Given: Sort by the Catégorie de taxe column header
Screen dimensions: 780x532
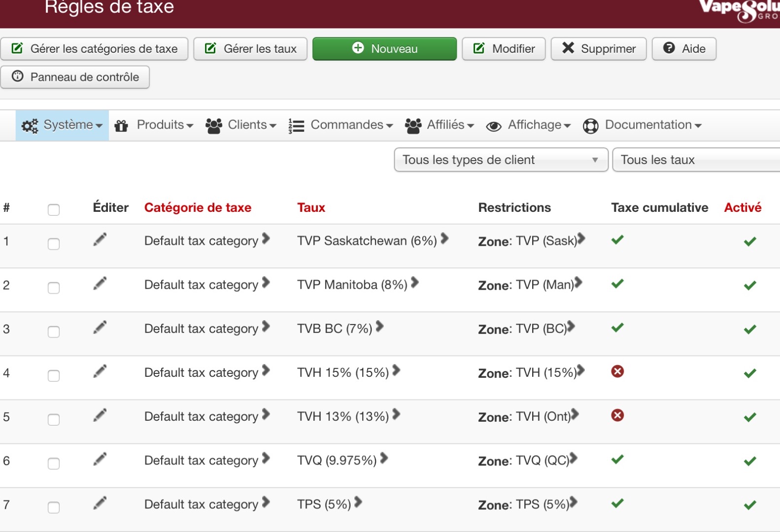Looking at the screenshot, I should tap(198, 208).
